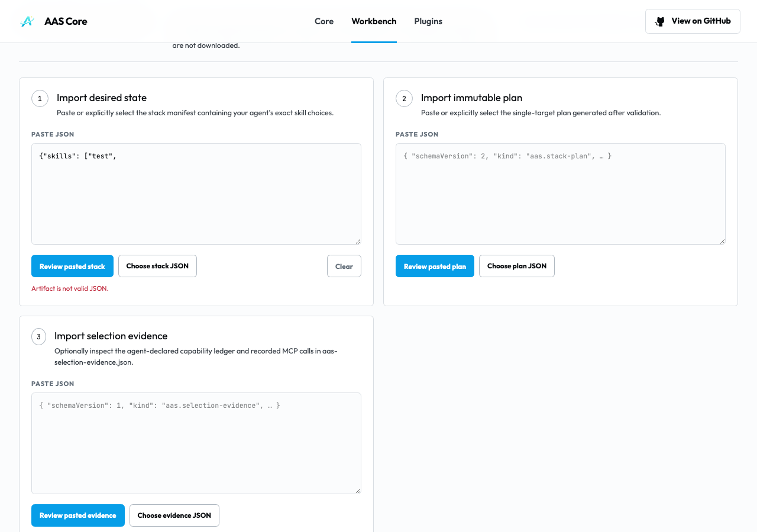Click the immutable plan resize handle

(722, 241)
